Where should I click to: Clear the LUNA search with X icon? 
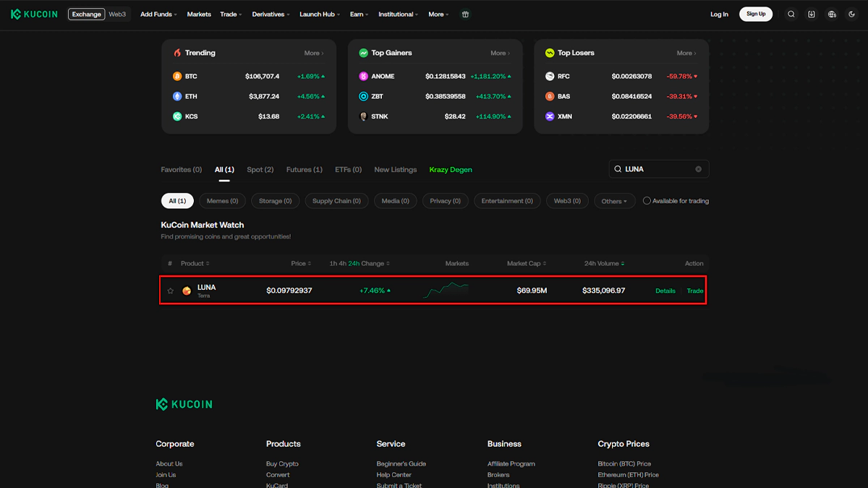[698, 169]
